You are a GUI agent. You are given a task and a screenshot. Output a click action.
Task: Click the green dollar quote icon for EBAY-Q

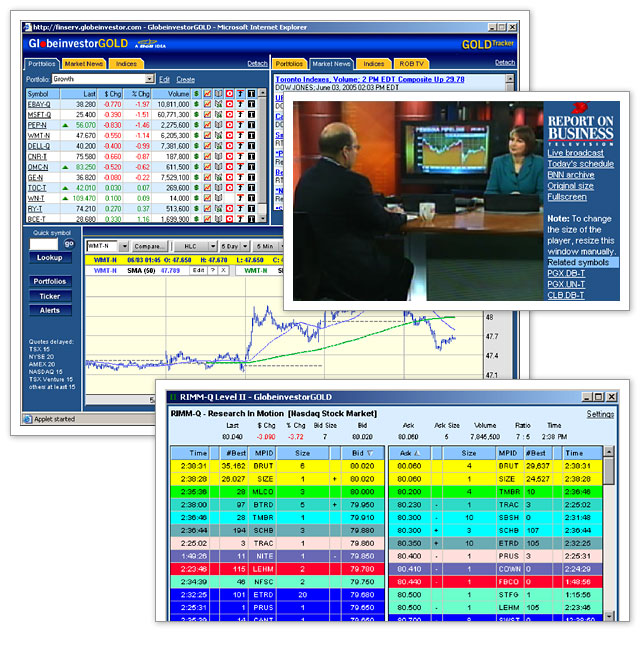pos(196,104)
